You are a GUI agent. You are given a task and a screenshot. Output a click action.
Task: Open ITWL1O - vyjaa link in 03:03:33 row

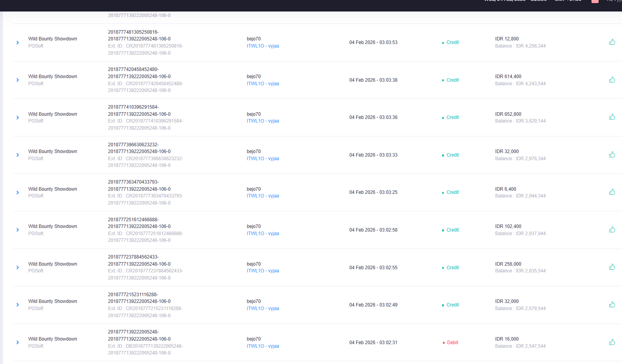(263, 159)
